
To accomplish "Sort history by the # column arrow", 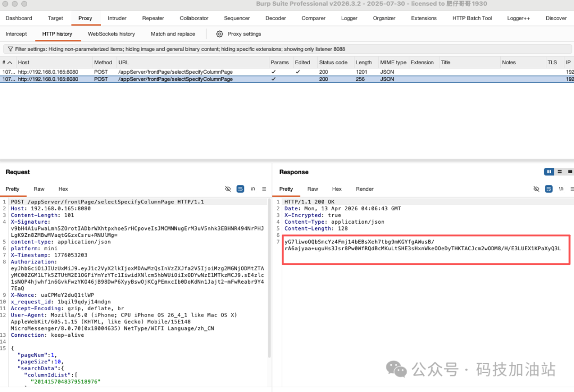I will [x=9, y=63].
